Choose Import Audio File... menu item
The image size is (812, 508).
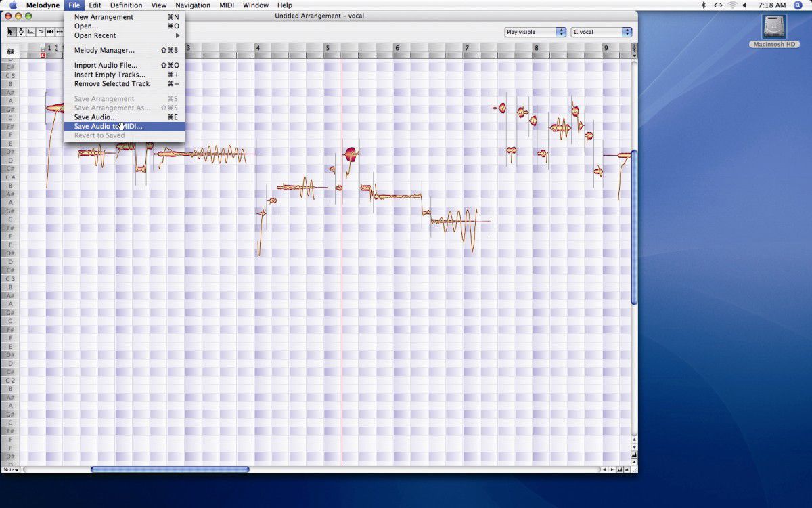click(x=125, y=65)
